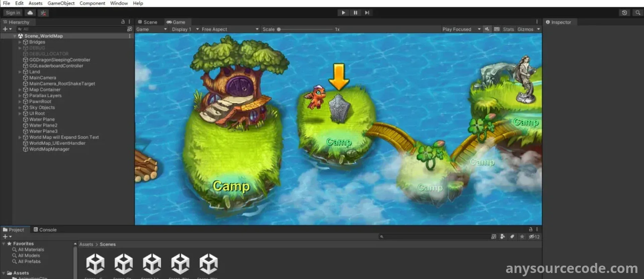Lock the Hierarchy panel
Screen dimensions: 644x279
coord(123,22)
